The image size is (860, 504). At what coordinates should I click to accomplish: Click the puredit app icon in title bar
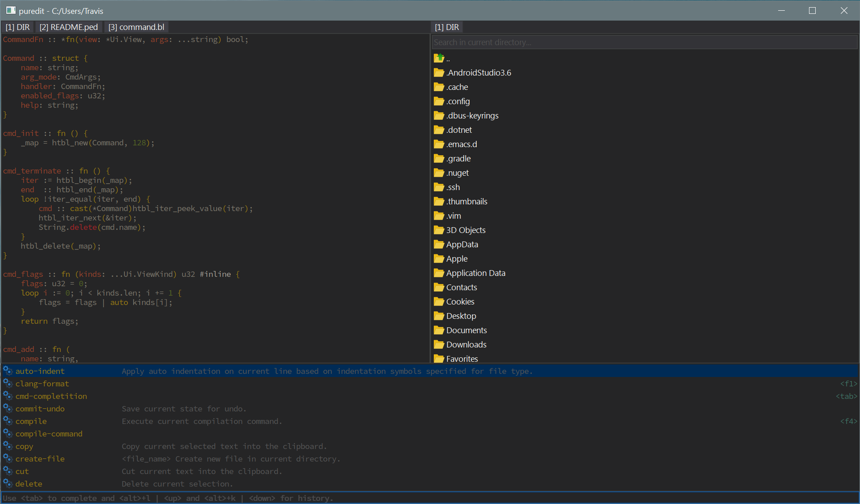pos(11,10)
